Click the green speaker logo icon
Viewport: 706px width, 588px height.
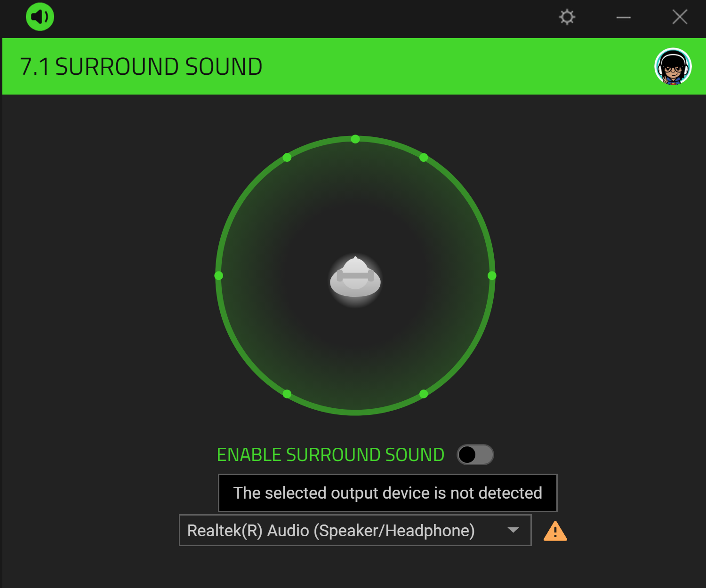click(x=40, y=17)
